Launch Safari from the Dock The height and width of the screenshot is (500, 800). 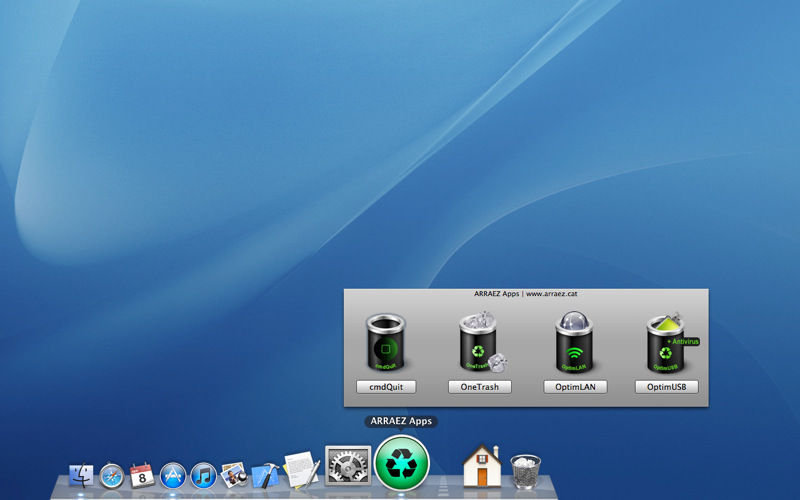point(112,476)
